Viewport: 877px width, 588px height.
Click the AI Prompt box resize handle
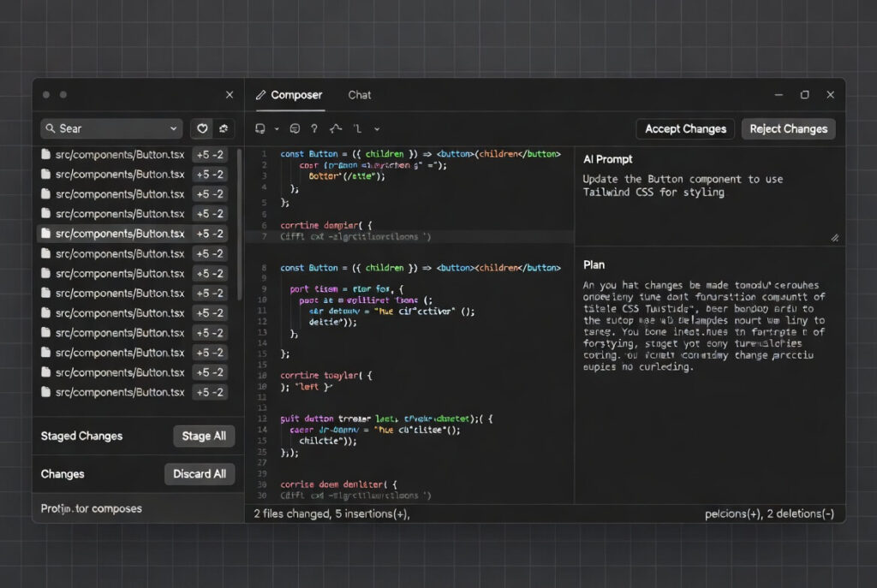coord(834,238)
